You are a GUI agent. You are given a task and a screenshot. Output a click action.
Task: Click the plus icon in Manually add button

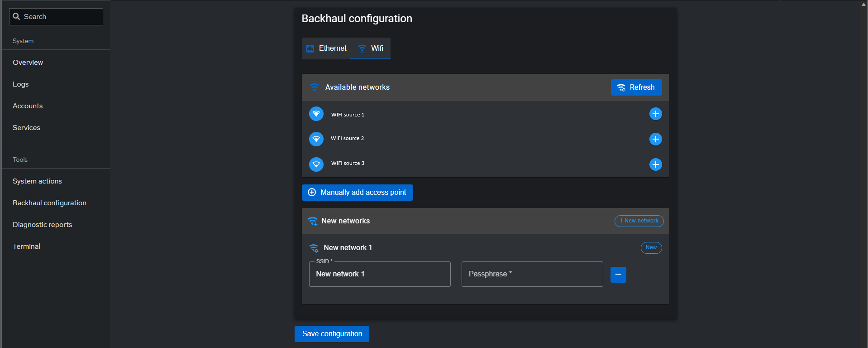point(312,193)
